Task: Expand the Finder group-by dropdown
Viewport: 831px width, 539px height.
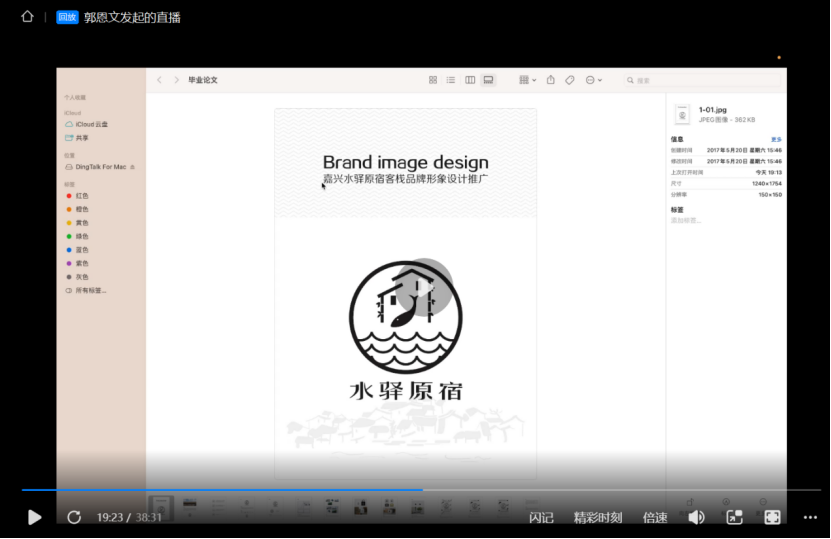Action: coord(527,80)
